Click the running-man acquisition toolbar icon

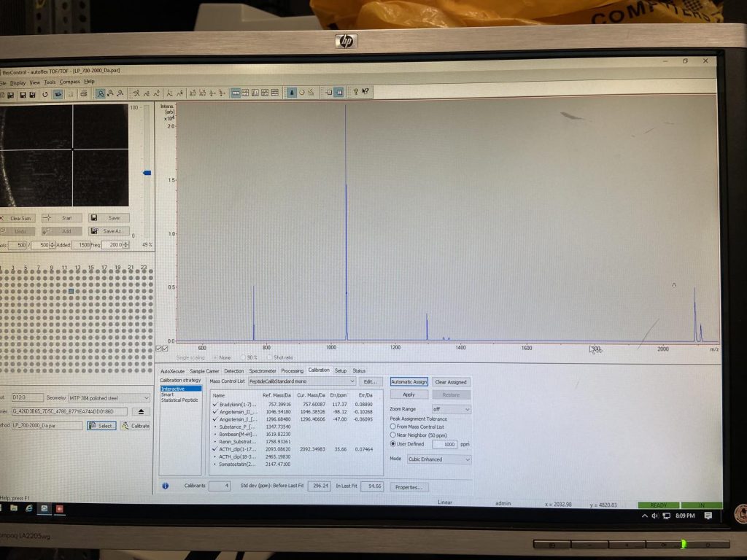point(136,93)
